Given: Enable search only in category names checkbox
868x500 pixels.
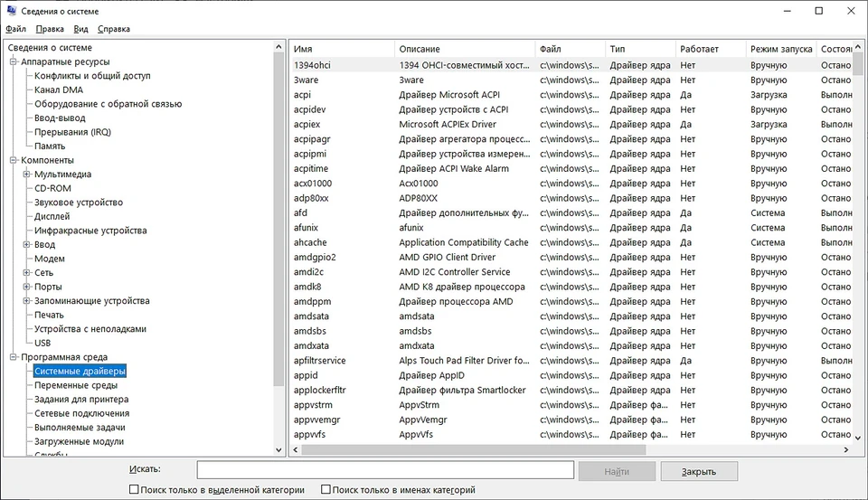Looking at the screenshot, I should [x=325, y=490].
